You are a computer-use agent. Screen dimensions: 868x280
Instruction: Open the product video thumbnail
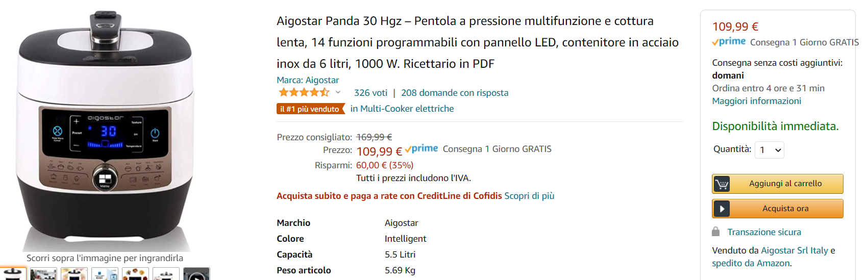pos(196,274)
